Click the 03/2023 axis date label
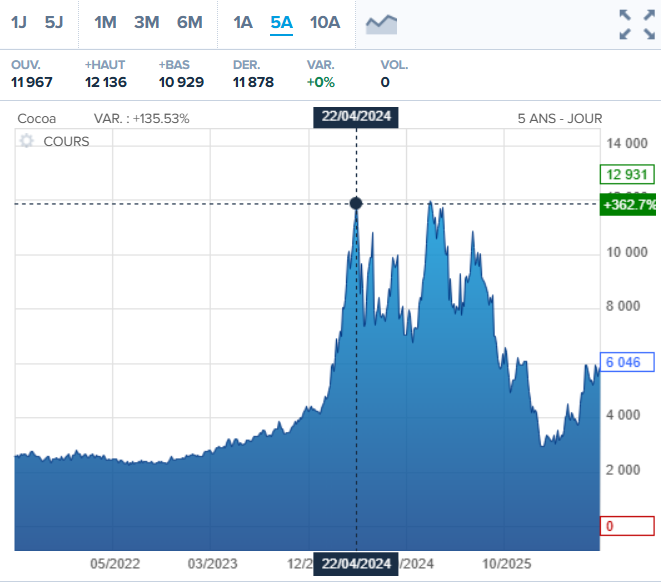This screenshot has width=661, height=582. 212,564
